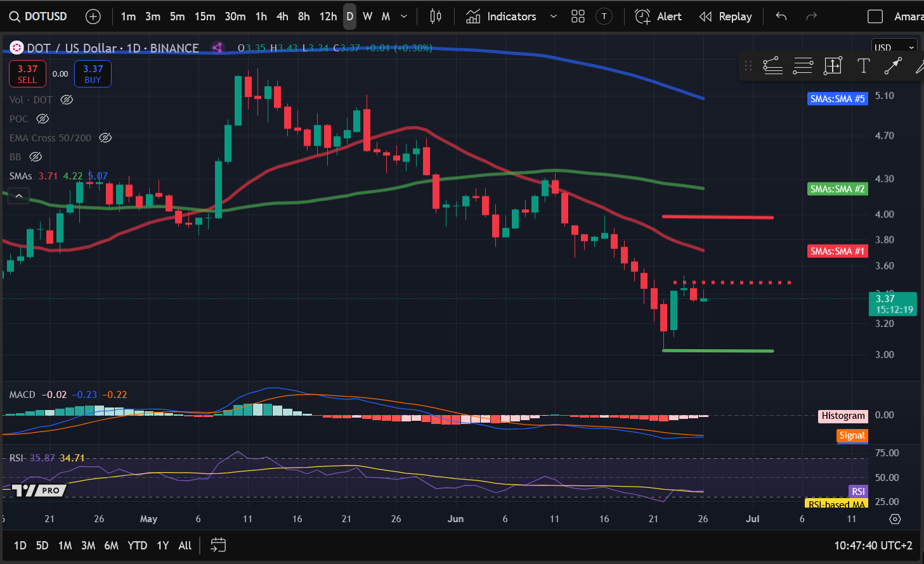Viewport: 924px width, 564px height.
Task: Select the red horizontal resistance line
Action: click(x=718, y=217)
